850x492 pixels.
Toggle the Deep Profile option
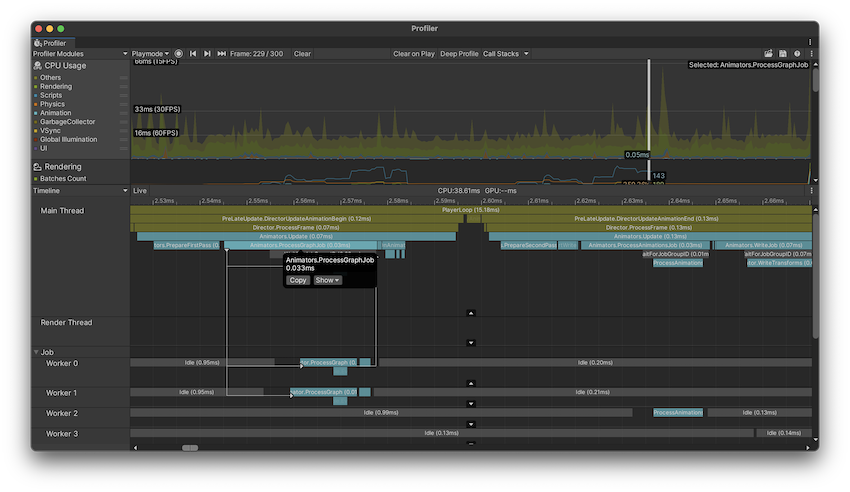[459, 54]
